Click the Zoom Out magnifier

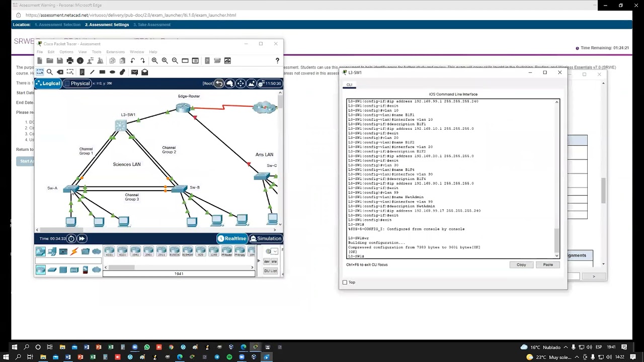tap(175, 61)
